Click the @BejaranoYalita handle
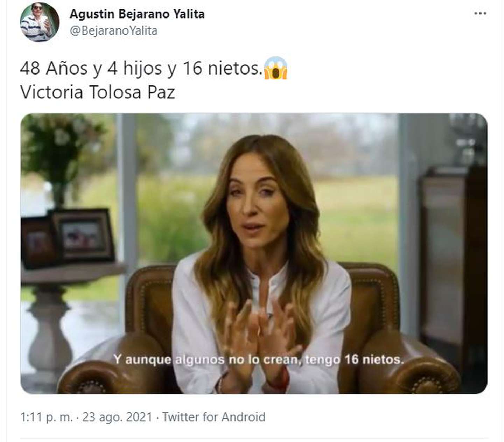This screenshot has height=442, width=504. [114, 31]
